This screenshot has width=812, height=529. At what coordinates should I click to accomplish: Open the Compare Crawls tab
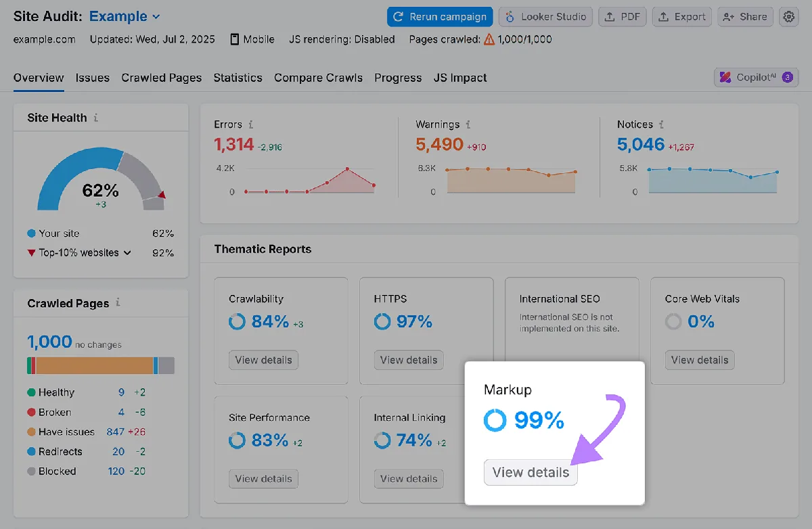(318, 78)
